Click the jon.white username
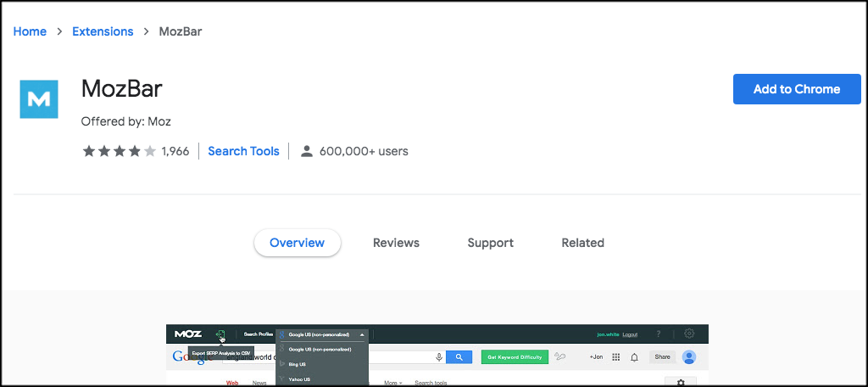Viewport: 868px width, 387px height. 608,334
